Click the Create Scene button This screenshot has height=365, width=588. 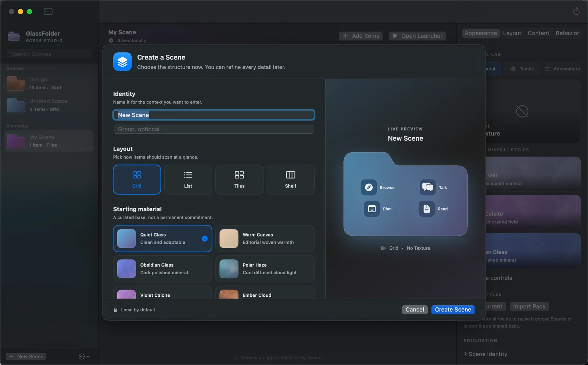(x=453, y=310)
